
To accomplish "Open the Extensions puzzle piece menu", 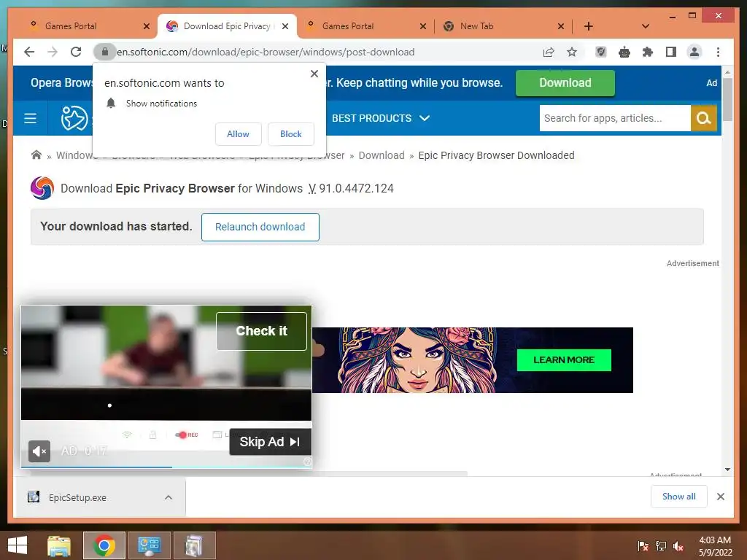I will (648, 52).
